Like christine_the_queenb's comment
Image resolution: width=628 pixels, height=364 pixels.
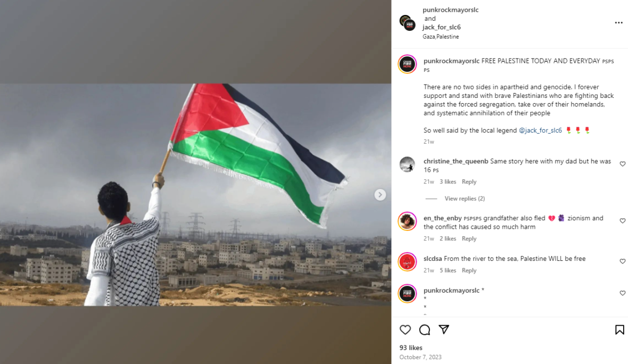[622, 164]
